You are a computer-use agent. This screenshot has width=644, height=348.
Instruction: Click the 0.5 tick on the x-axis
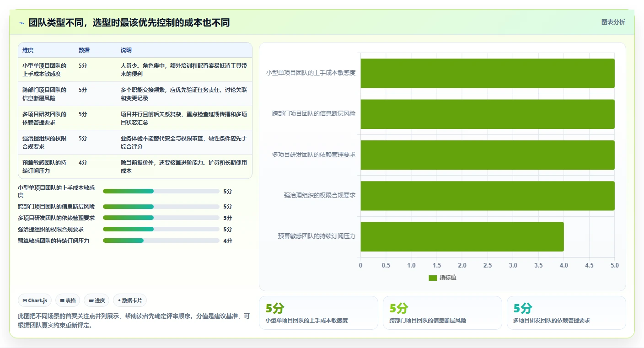click(386, 266)
